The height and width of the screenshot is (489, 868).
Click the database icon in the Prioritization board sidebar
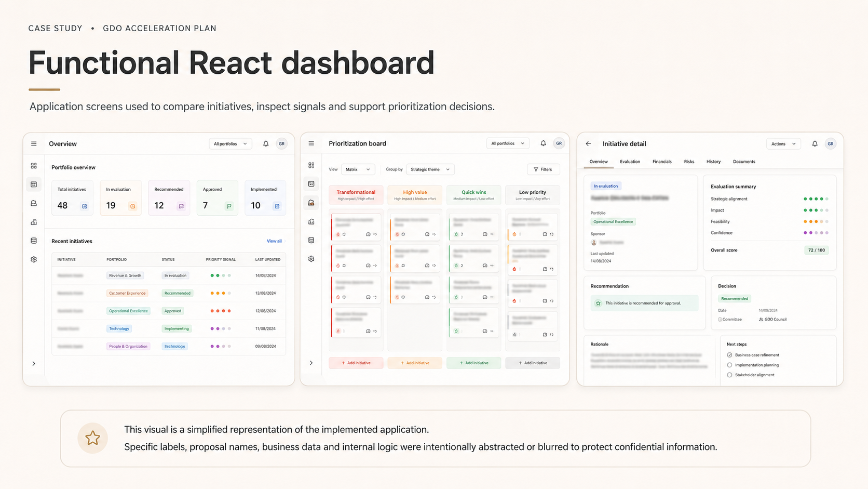311,240
